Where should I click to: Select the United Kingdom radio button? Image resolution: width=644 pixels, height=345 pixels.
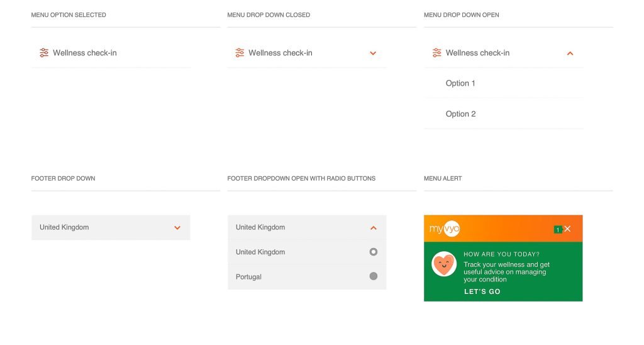(x=374, y=252)
